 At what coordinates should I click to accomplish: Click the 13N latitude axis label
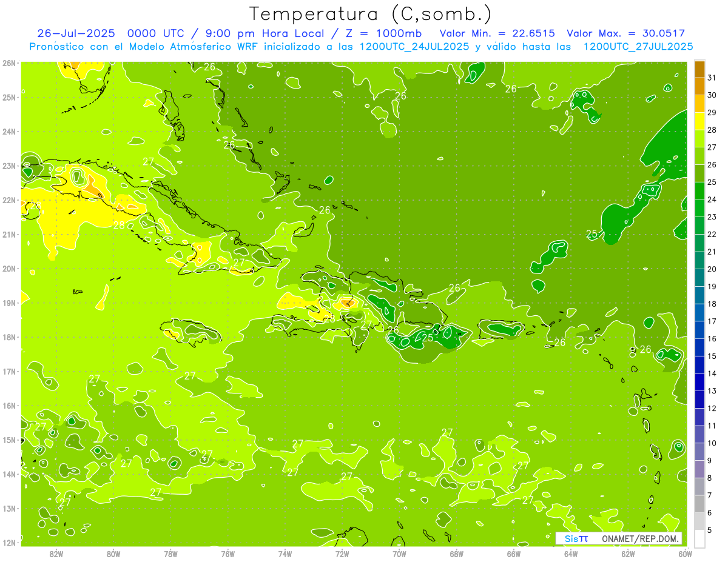[9, 508]
